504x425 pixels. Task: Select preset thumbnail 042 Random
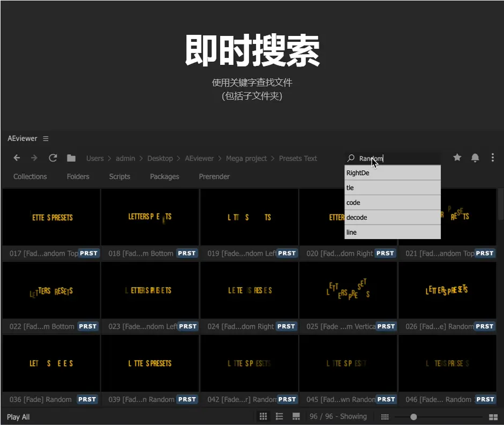(249, 363)
